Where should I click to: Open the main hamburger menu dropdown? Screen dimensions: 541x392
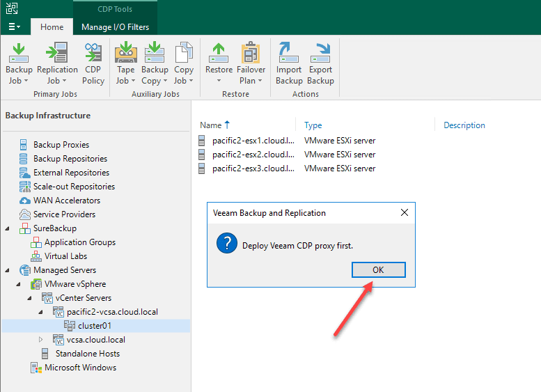point(14,26)
